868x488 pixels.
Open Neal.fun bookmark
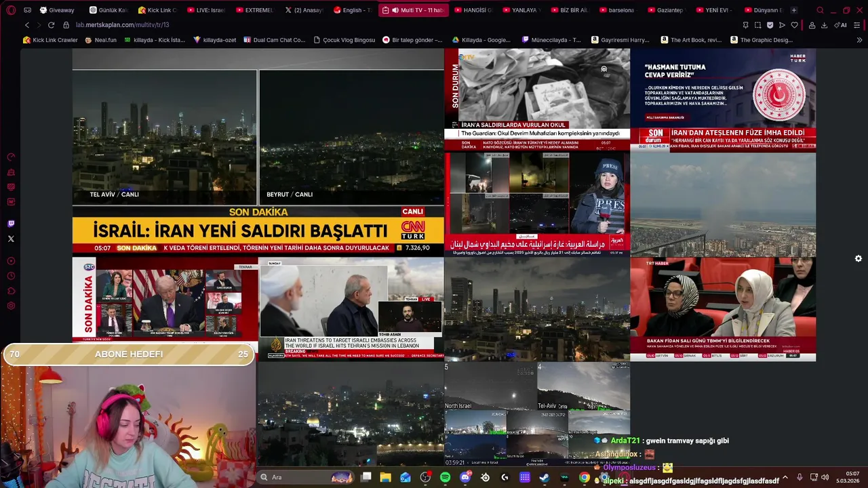coord(100,40)
